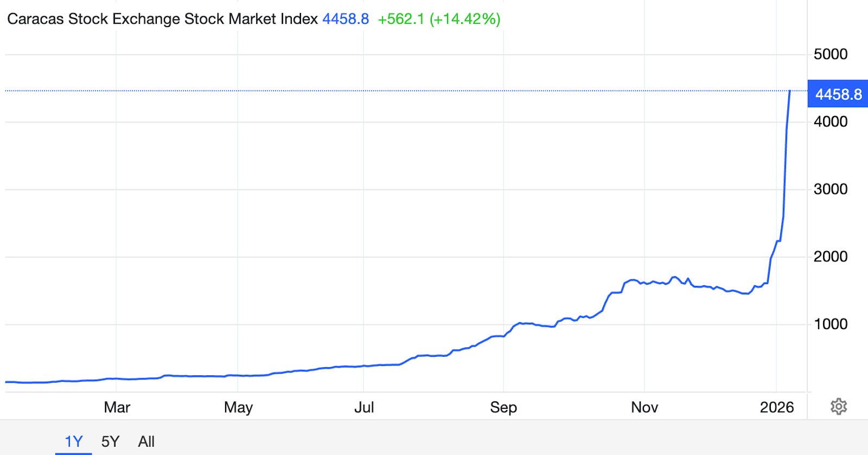Open range selector row below chart
The image size is (868, 455).
coord(108,441)
